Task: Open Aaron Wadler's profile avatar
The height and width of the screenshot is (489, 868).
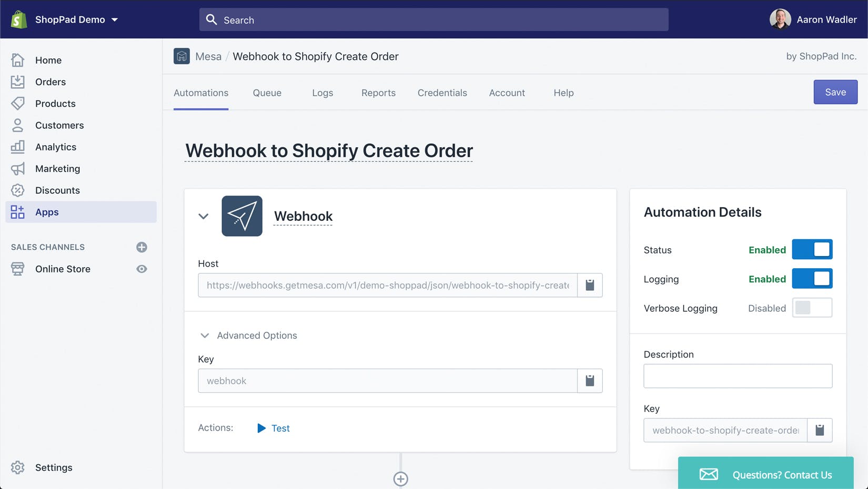Action: click(x=780, y=19)
